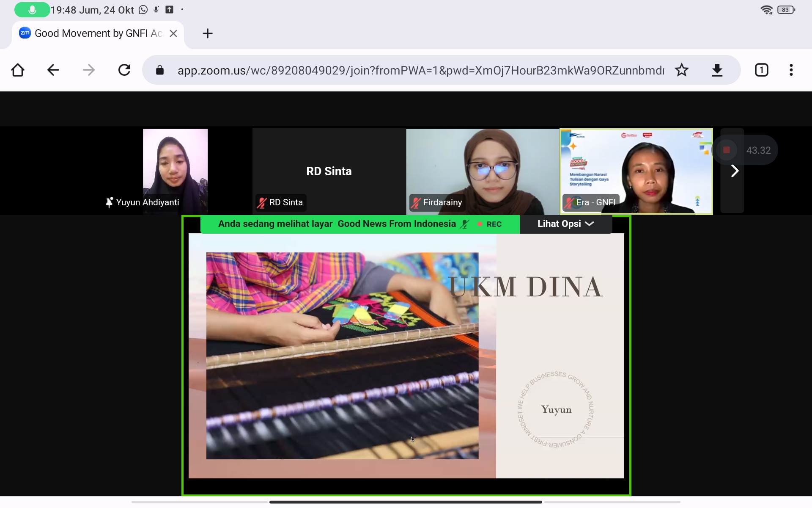Select Firdarainy video thumbnail
812x508 pixels.
pos(482,171)
